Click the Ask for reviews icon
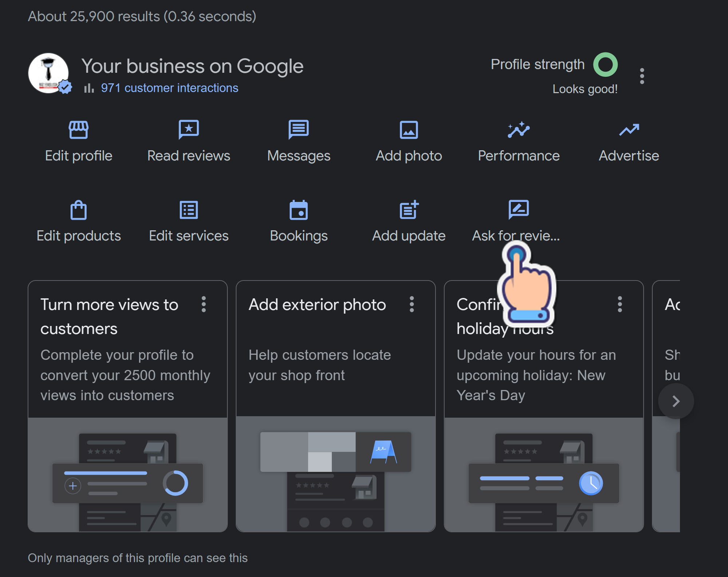Image resolution: width=728 pixels, height=577 pixels. (x=518, y=210)
